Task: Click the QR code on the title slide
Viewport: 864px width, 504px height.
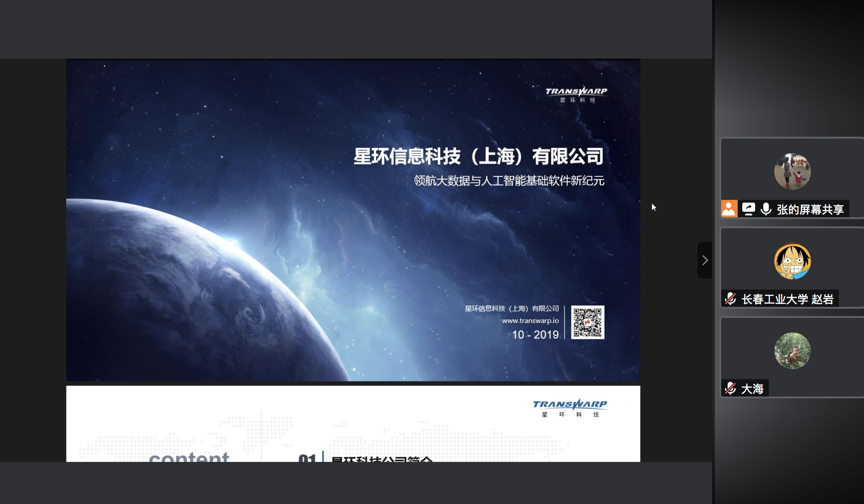Action: click(588, 322)
